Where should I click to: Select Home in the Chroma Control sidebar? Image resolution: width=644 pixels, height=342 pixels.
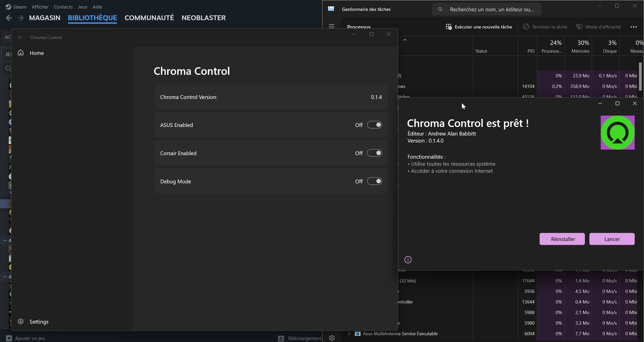point(36,53)
